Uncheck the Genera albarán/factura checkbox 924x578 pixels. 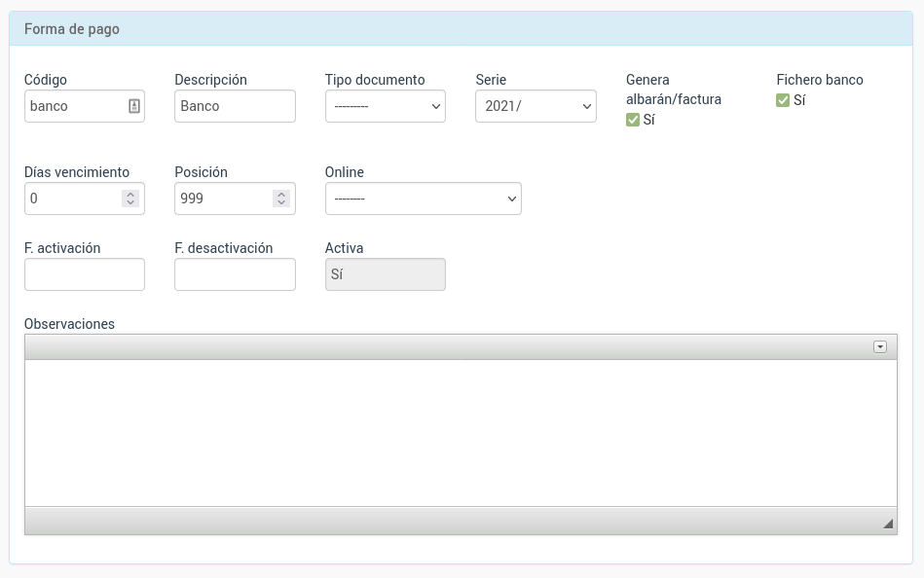pyautogui.click(x=632, y=121)
